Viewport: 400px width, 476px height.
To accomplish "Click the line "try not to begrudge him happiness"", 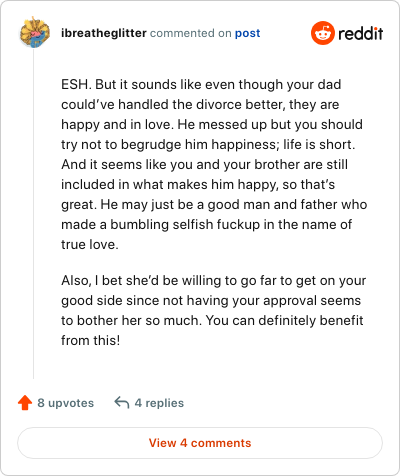I will tap(208, 144).
